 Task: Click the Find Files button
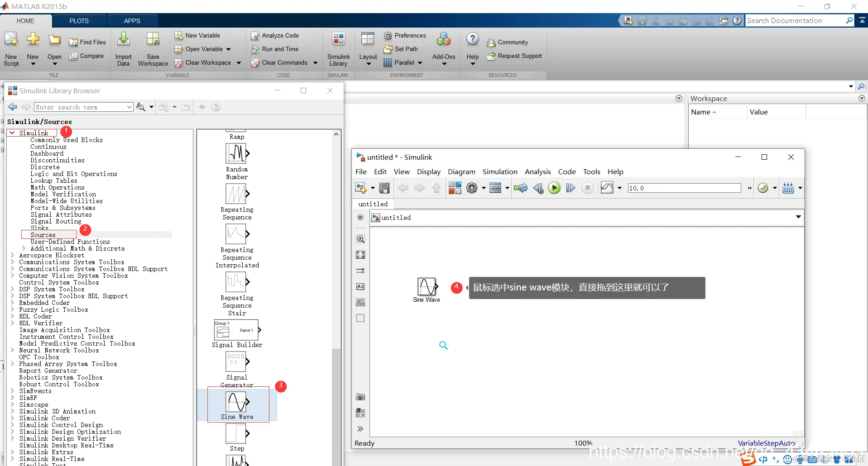coord(87,42)
